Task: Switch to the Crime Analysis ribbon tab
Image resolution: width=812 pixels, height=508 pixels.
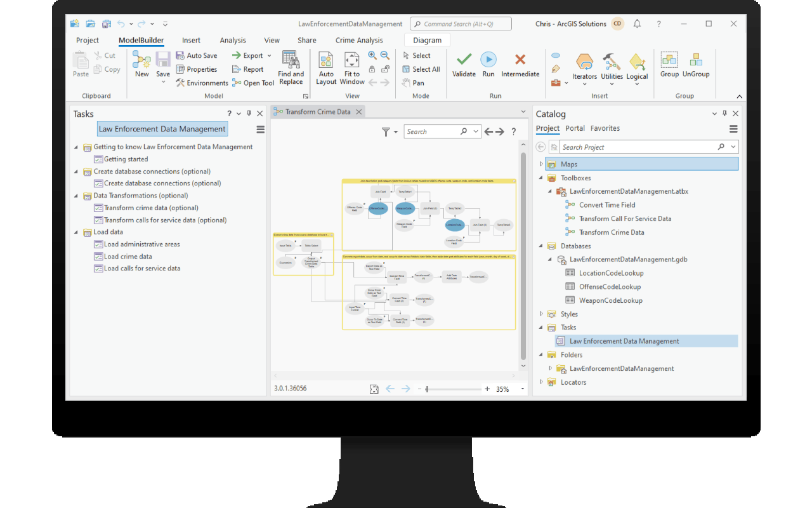Action: point(359,39)
